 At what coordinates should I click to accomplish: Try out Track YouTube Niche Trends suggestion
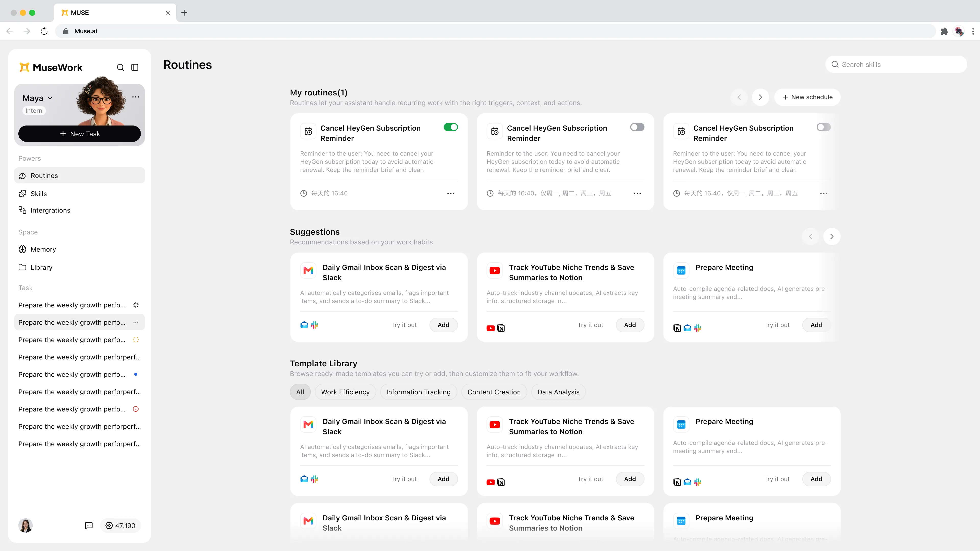coord(590,325)
